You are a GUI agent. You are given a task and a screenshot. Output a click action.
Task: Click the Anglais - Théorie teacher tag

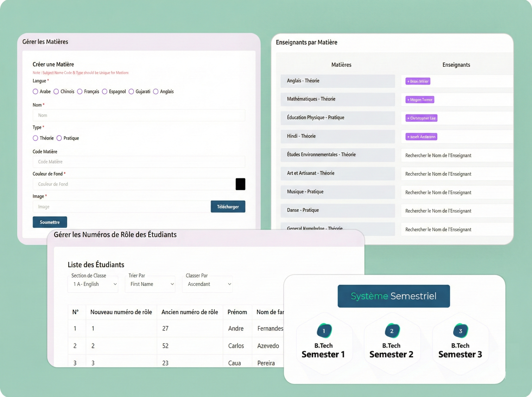pos(418,81)
